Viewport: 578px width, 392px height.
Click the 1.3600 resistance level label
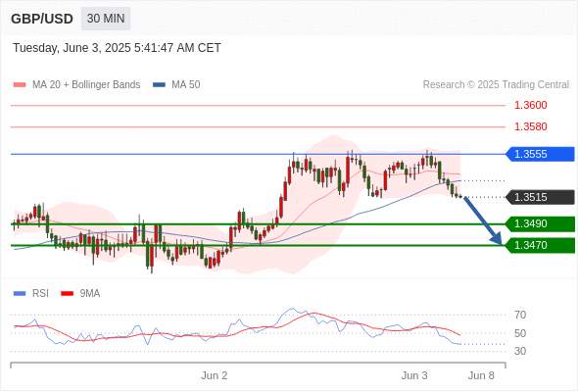click(x=530, y=105)
